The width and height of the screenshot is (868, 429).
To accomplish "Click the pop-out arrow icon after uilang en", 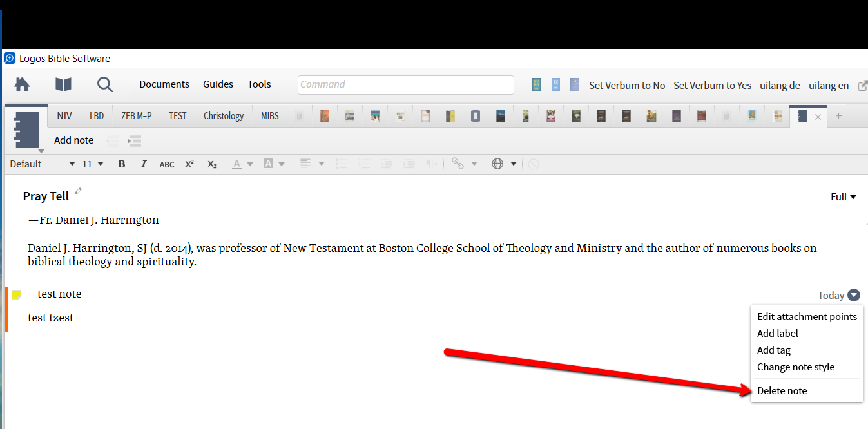I will point(862,85).
